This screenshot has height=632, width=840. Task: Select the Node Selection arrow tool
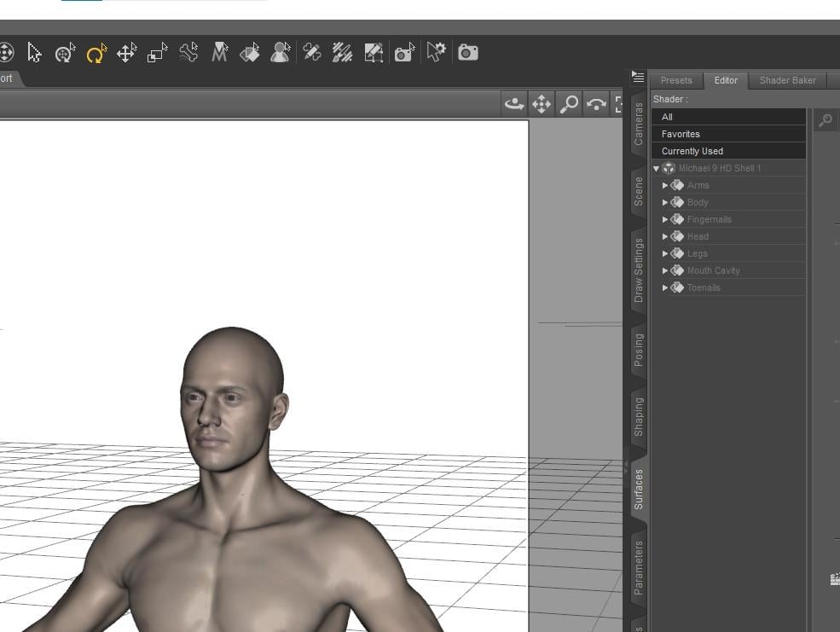34,53
